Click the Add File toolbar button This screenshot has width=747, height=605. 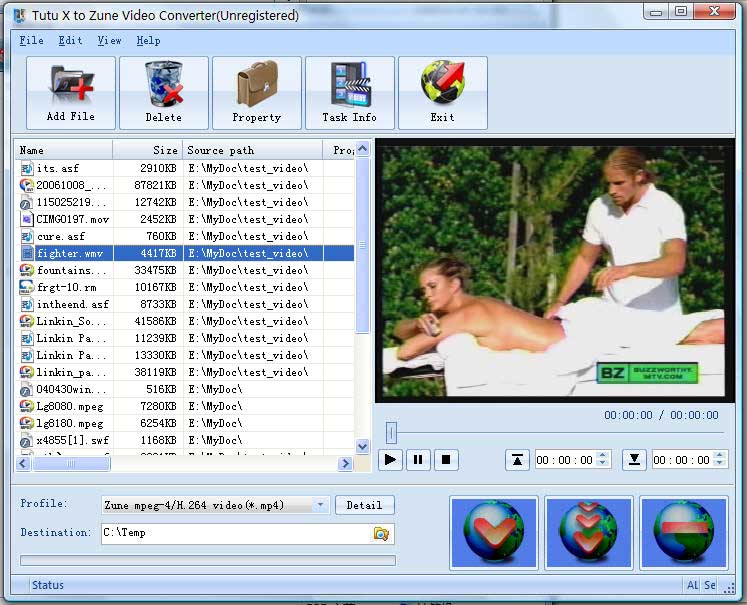[71, 93]
